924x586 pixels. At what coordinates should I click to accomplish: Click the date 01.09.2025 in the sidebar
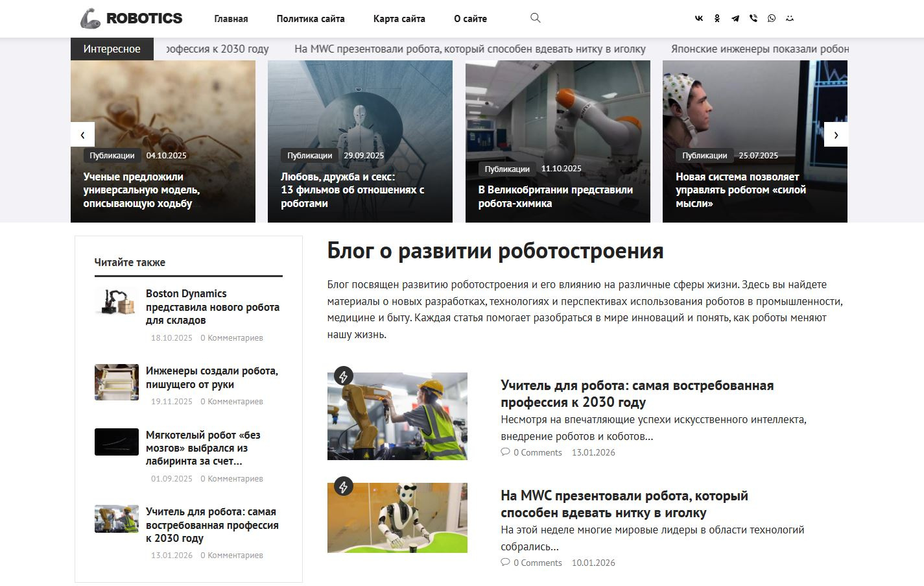pyautogui.click(x=172, y=479)
